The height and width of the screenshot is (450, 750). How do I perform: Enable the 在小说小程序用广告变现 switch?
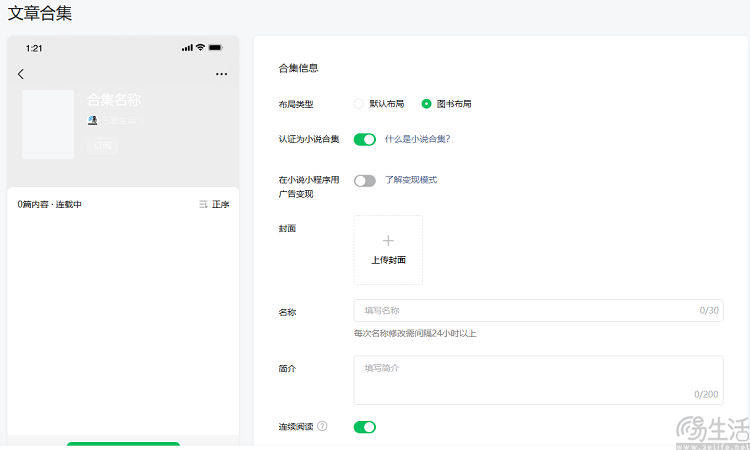(365, 181)
